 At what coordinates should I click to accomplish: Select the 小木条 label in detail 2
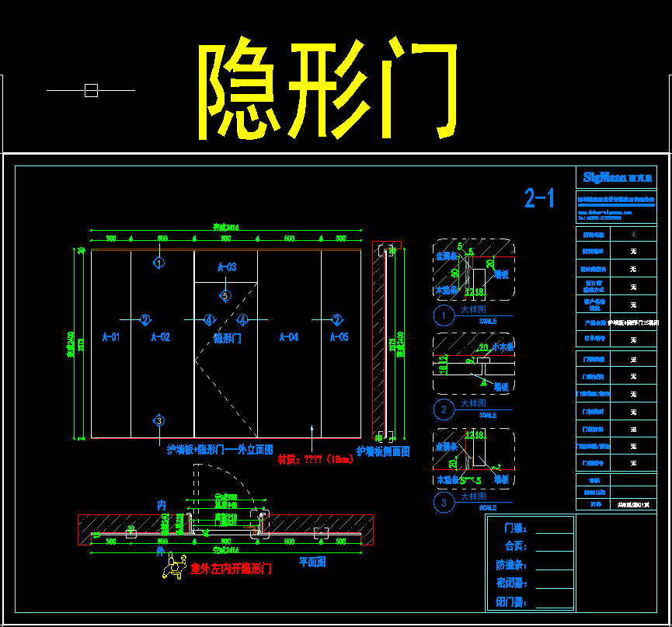click(x=503, y=347)
